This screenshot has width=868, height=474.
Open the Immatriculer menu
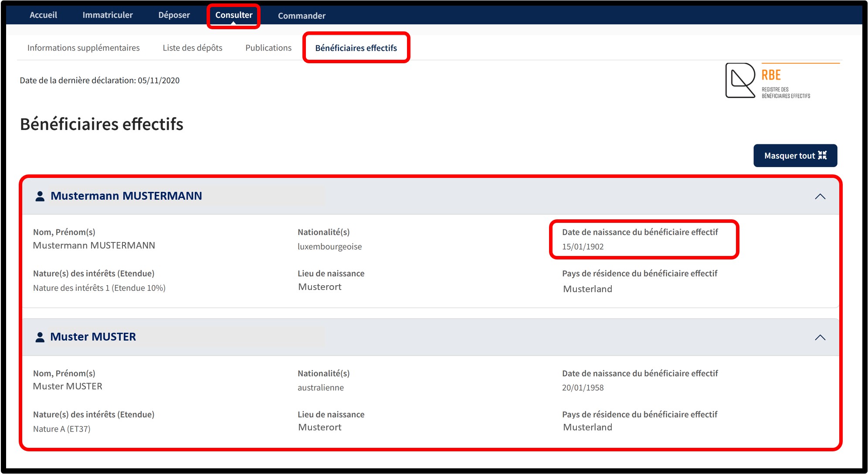pos(108,15)
